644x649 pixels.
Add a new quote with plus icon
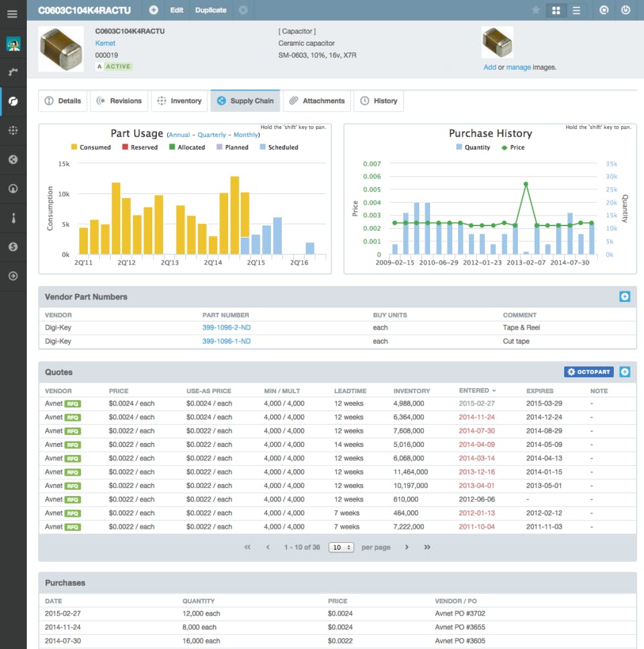point(625,372)
